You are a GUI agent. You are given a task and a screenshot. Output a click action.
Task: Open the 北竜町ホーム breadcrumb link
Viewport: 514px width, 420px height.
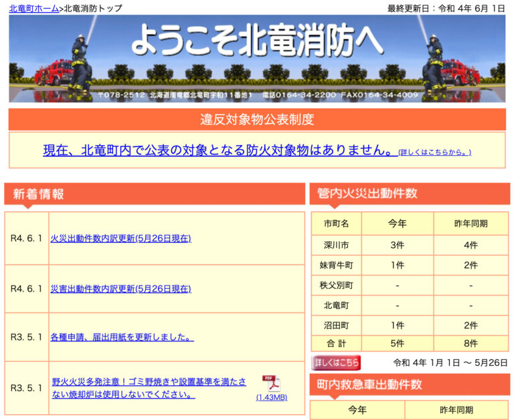click(x=33, y=8)
